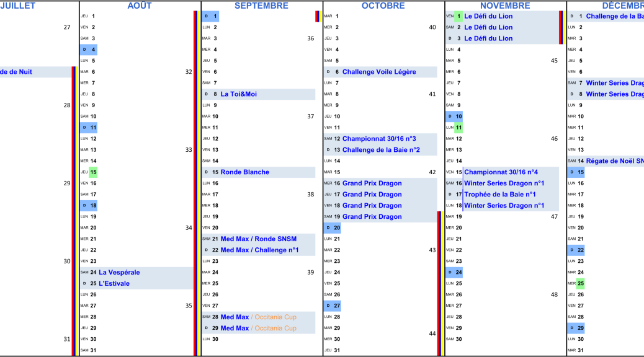Click Saturday November 30 date

pos(458,340)
